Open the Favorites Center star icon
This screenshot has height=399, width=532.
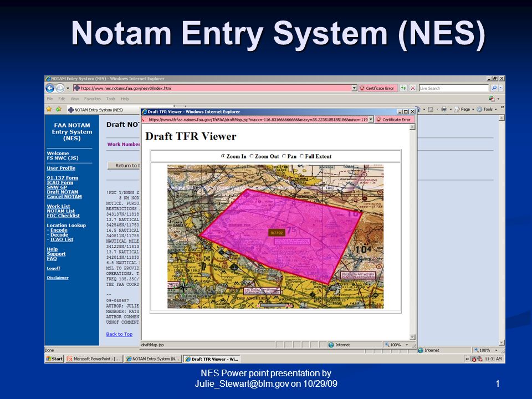[49, 109]
